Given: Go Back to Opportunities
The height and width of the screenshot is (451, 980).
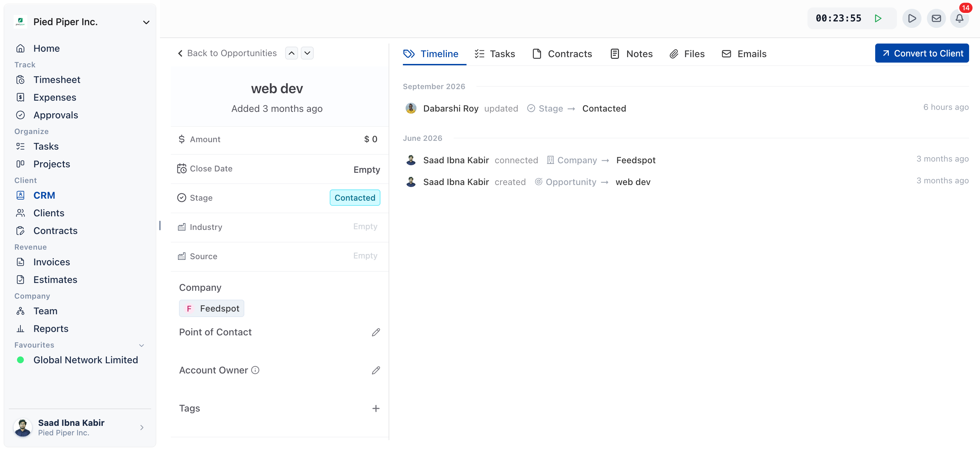Looking at the screenshot, I should [x=227, y=53].
